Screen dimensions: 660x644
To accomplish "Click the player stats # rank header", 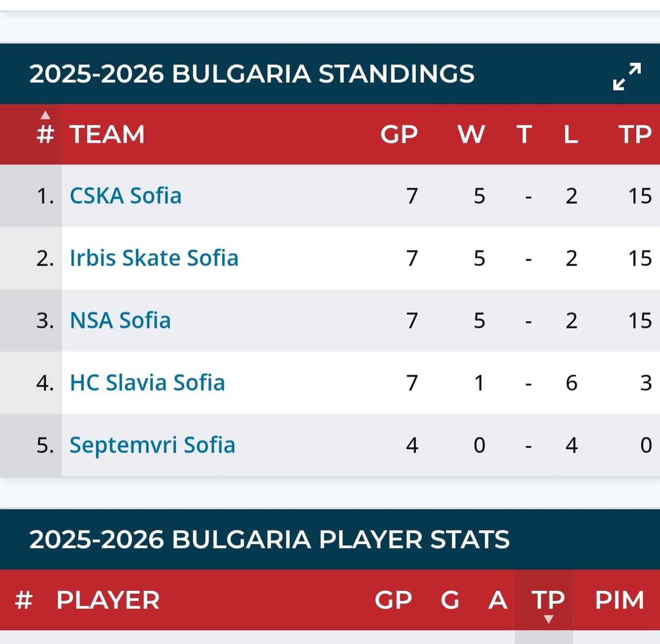I will click(24, 600).
